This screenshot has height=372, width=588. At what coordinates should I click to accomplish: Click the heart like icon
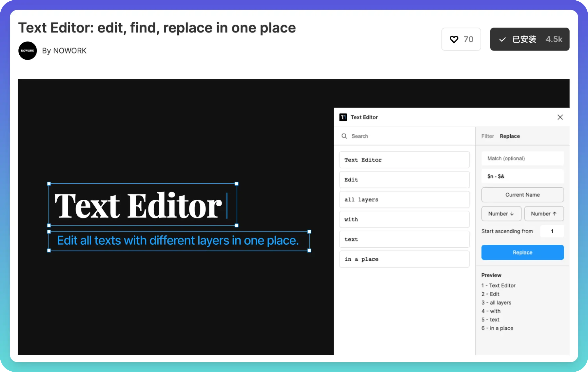(454, 39)
